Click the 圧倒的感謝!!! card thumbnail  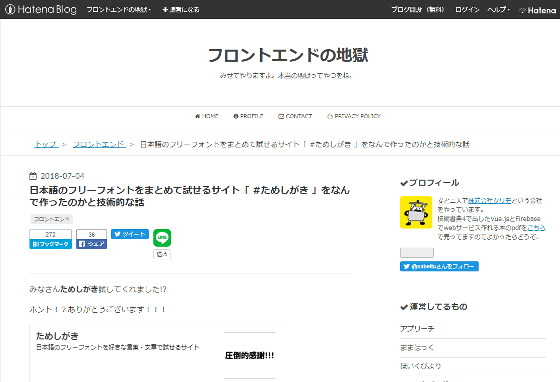point(249,355)
